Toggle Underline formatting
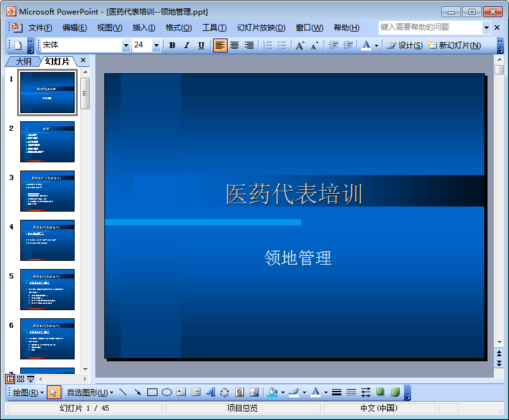 click(x=201, y=45)
